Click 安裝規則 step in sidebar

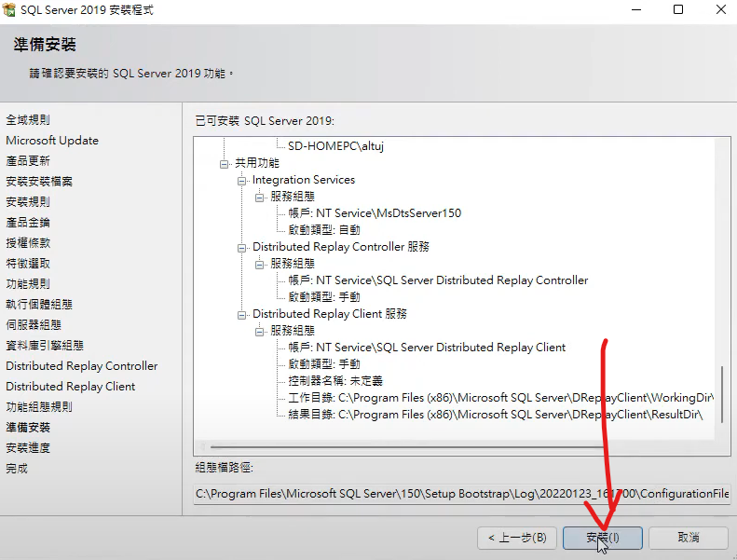click(28, 202)
